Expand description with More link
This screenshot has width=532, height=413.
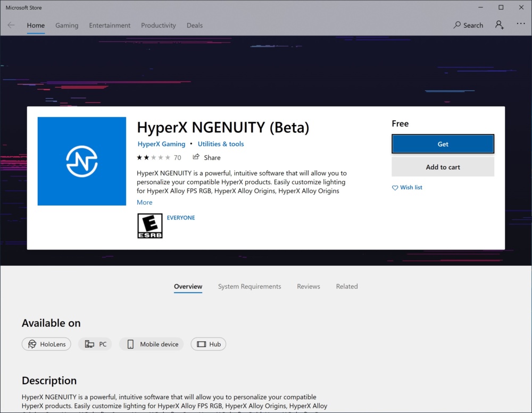coord(145,203)
